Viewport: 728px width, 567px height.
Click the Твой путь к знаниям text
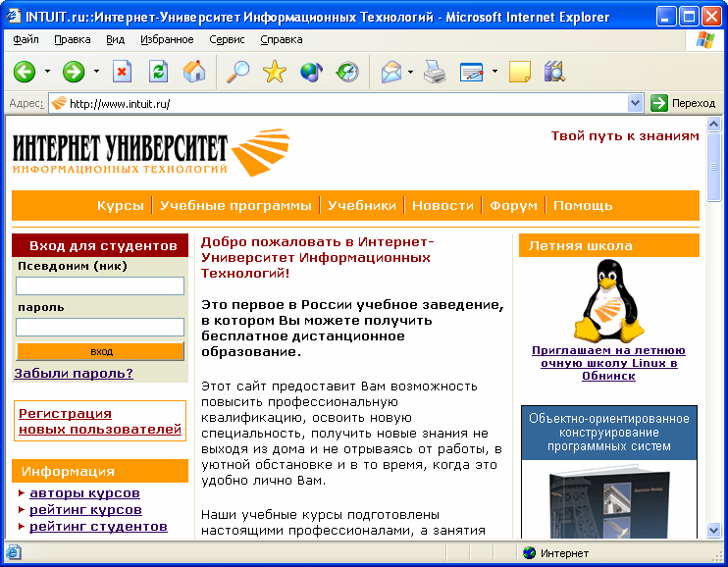coord(625,136)
